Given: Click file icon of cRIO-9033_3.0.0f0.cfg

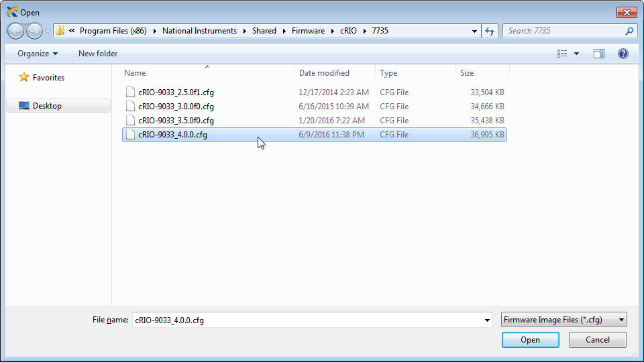Looking at the screenshot, I should pyautogui.click(x=130, y=107).
